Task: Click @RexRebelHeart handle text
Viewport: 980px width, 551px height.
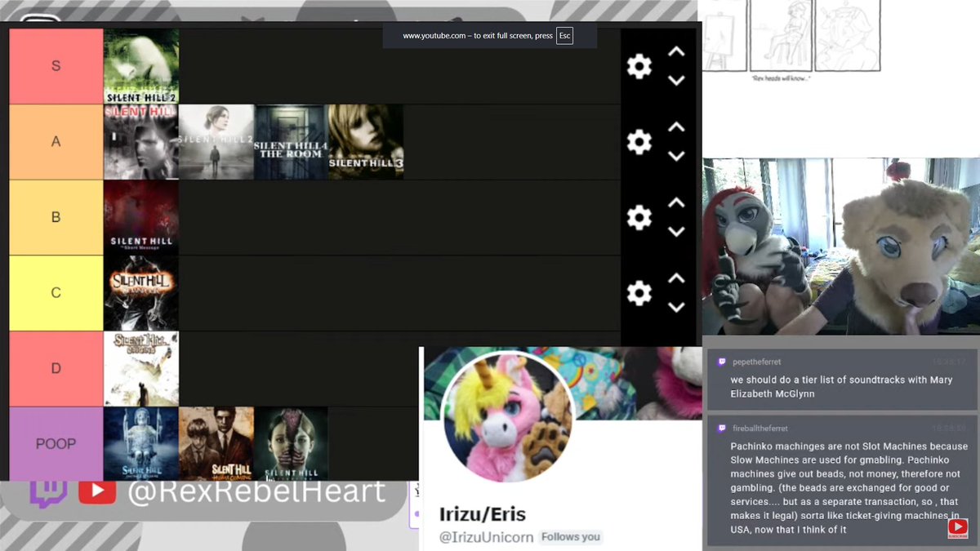Action: 256,490
